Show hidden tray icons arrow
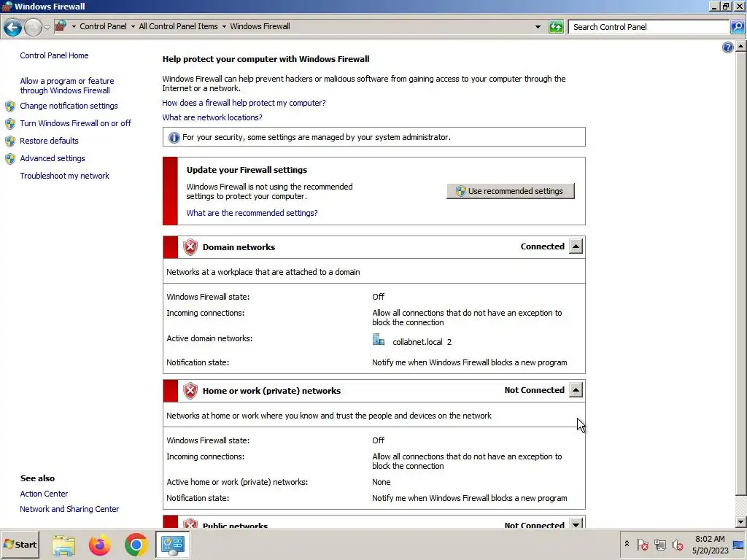The width and height of the screenshot is (747, 560). pyautogui.click(x=627, y=544)
